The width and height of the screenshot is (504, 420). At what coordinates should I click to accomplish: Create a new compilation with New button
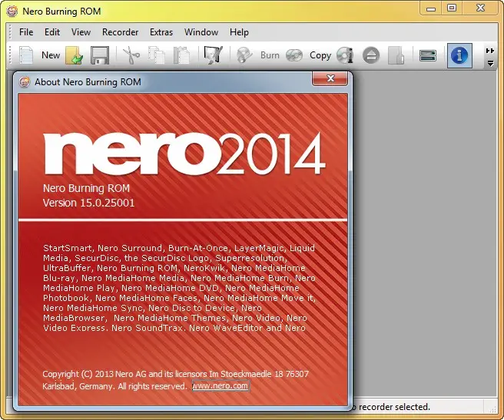[x=40, y=55]
